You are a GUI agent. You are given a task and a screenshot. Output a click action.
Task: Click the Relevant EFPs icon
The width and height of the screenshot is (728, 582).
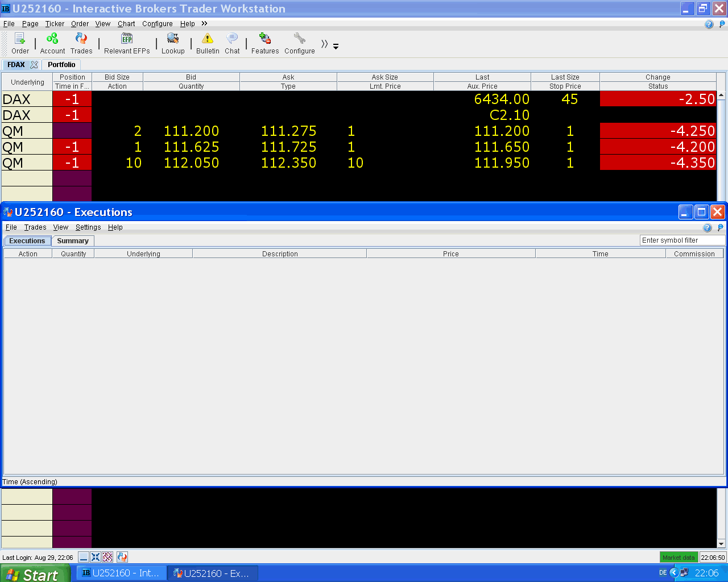pyautogui.click(x=127, y=39)
